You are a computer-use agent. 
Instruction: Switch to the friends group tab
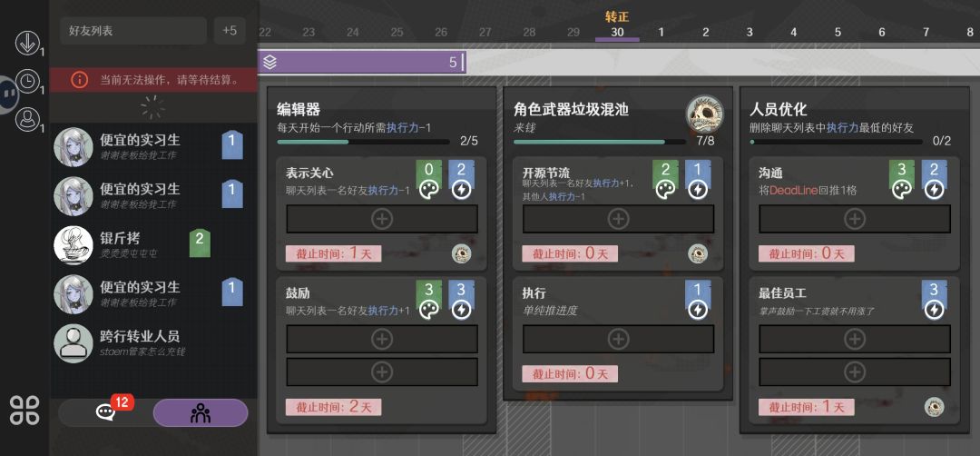pyautogui.click(x=201, y=412)
